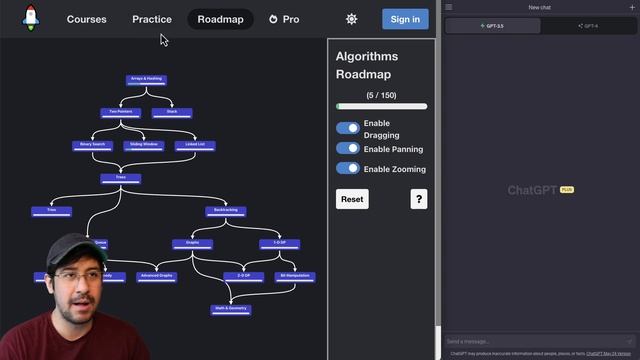Click the roadmap panel vertical scrollbar
This screenshot has height=360, width=640.
coord(438,342)
